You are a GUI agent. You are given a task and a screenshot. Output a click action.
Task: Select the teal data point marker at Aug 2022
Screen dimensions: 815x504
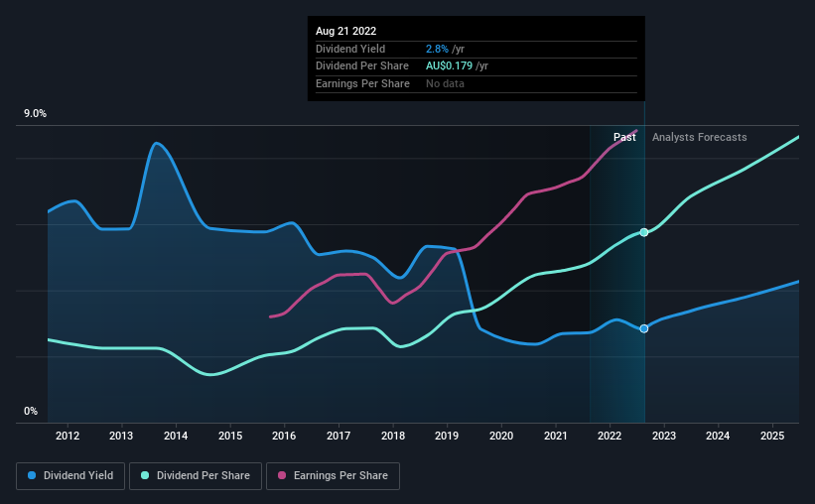pos(644,232)
